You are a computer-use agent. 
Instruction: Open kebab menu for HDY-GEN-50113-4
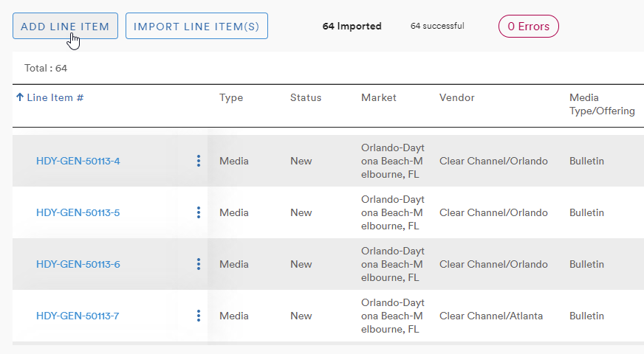click(199, 161)
